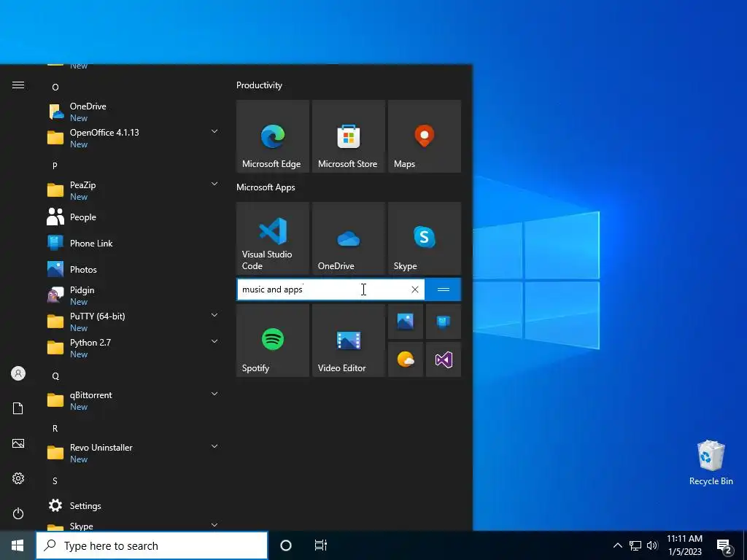Open the Skype tile
Image resolution: width=747 pixels, height=560 pixels.
425,238
